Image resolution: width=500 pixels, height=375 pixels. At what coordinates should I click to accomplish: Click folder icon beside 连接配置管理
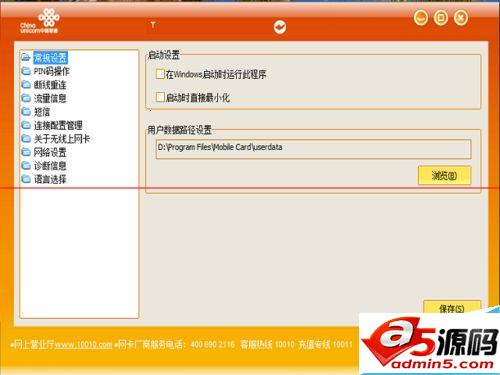(26, 125)
